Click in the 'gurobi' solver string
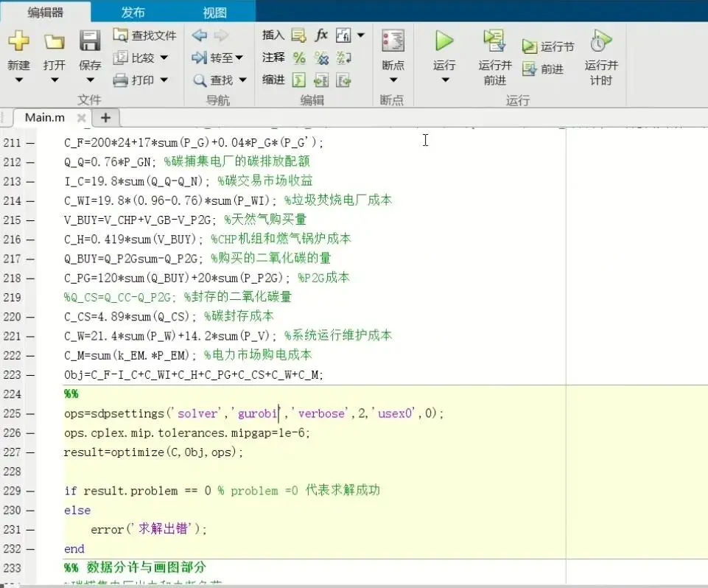 pos(257,413)
